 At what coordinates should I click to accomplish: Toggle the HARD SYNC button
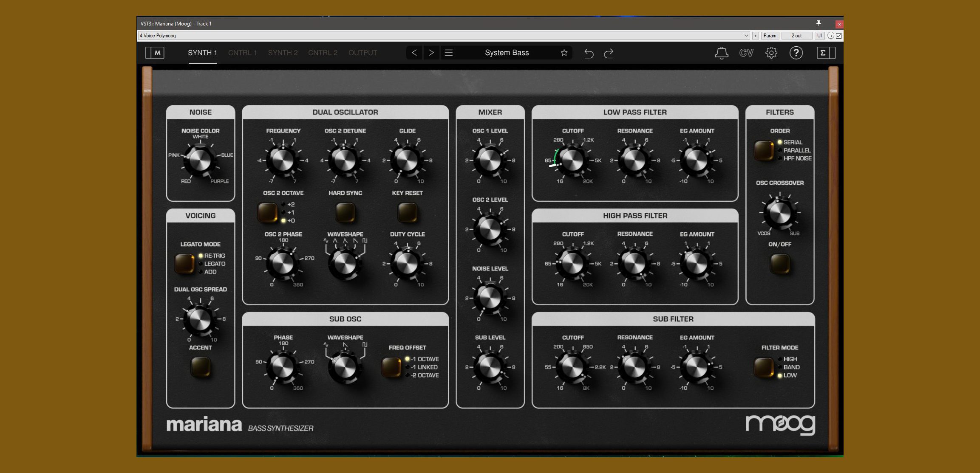(x=345, y=212)
